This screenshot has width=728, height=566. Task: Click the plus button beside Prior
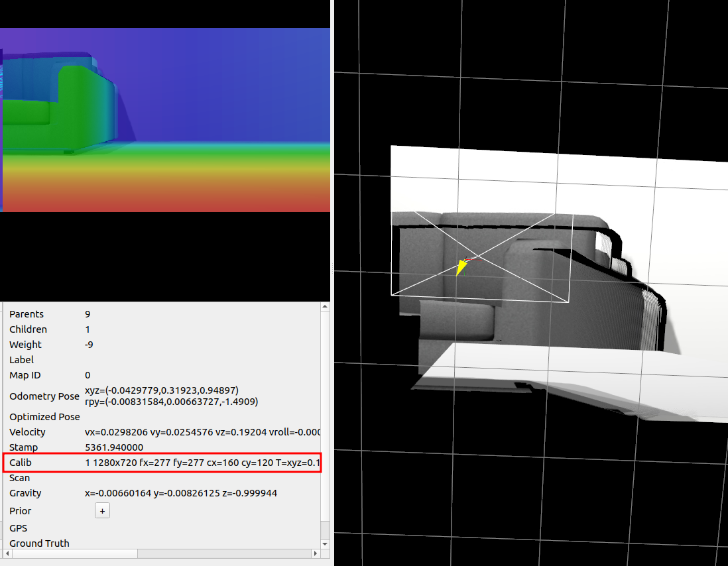(x=102, y=511)
